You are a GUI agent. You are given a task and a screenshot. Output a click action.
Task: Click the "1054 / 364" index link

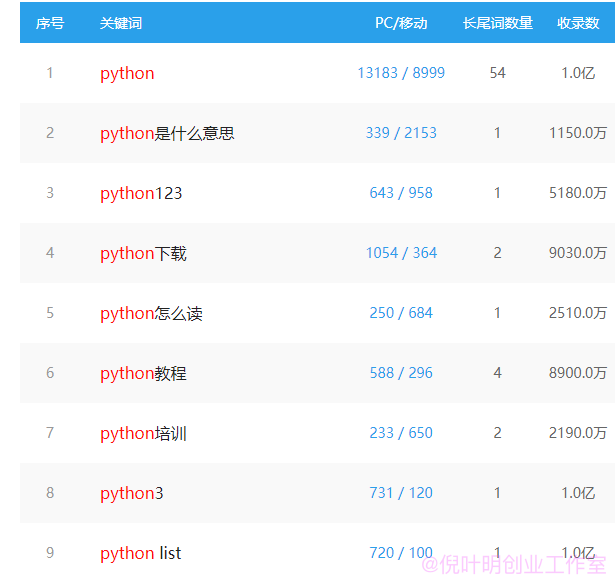coord(401,253)
